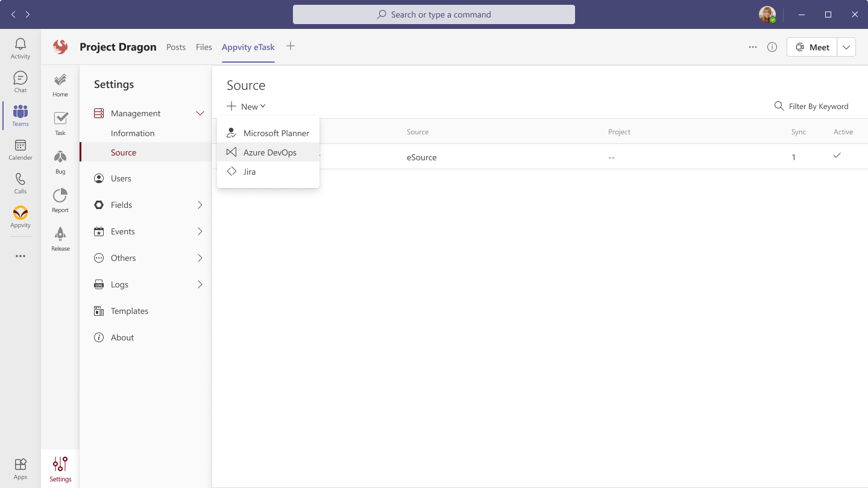Go to the Release rocket icon

pyautogui.click(x=60, y=239)
